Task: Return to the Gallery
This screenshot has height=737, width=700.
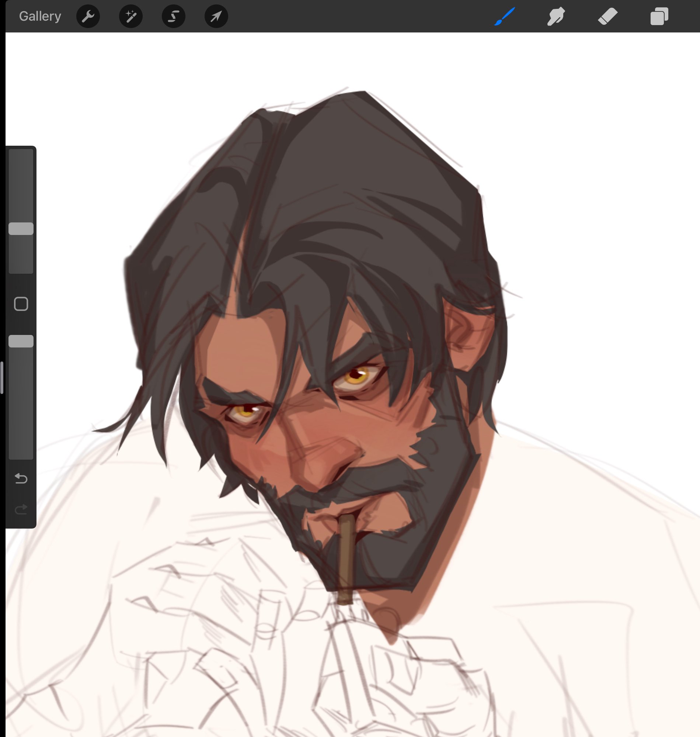Action: pyautogui.click(x=40, y=17)
